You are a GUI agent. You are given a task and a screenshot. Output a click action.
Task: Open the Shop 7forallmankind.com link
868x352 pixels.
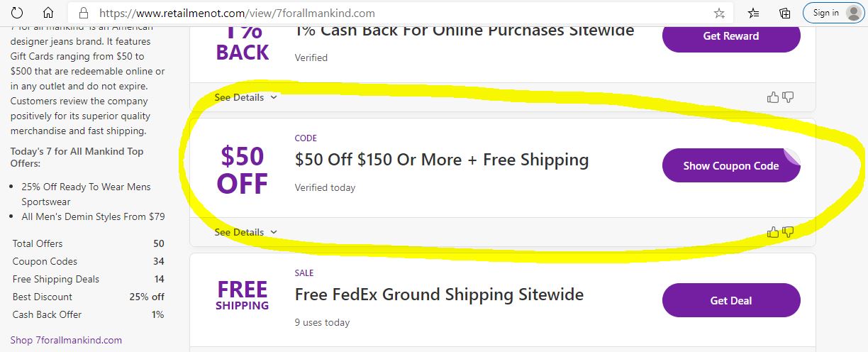(x=66, y=340)
